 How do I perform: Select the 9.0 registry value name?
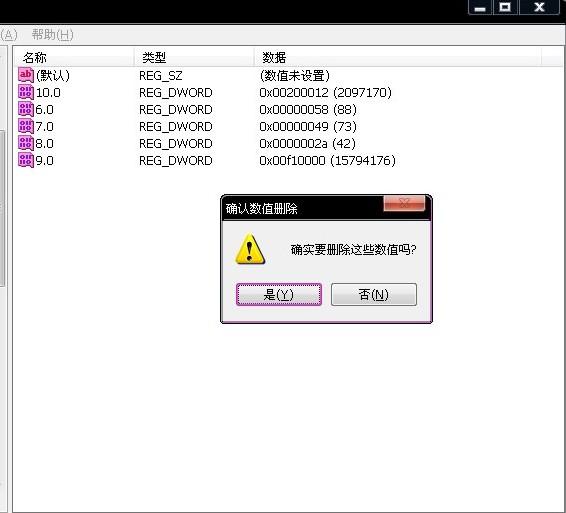pos(44,160)
